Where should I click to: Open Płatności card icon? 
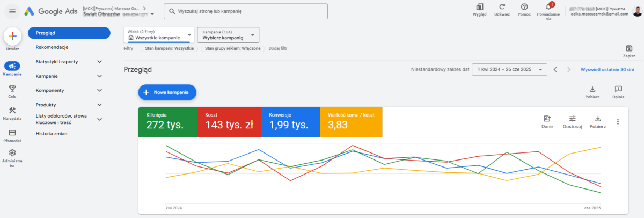(12, 133)
